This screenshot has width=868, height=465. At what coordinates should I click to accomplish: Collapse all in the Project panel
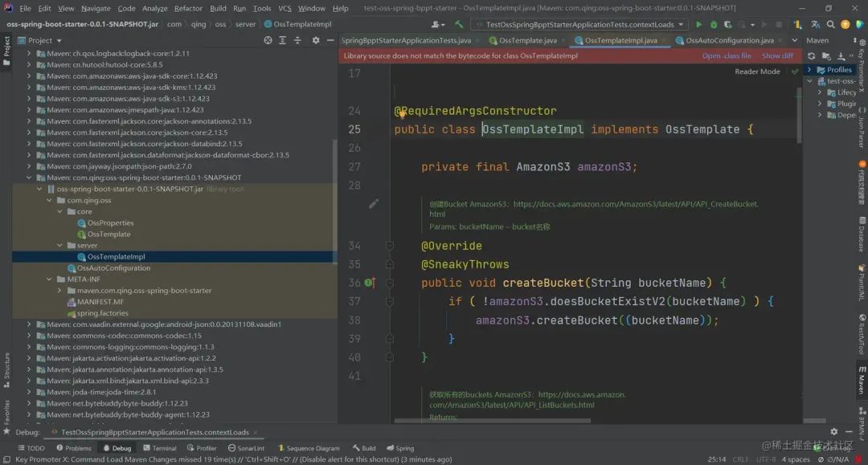click(297, 40)
